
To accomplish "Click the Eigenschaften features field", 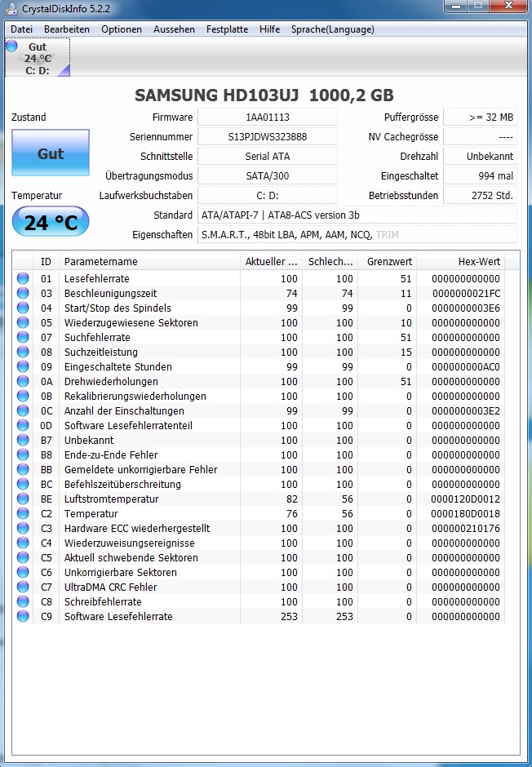I will (x=357, y=234).
